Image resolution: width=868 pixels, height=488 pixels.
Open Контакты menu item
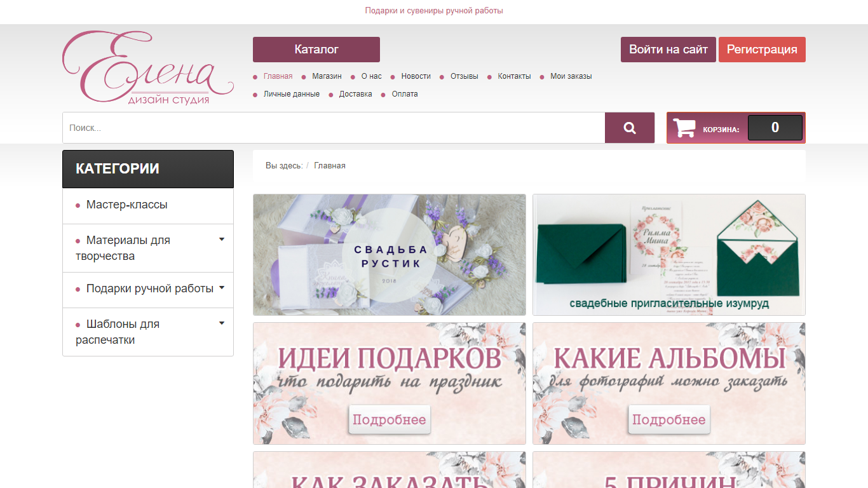point(514,76)
